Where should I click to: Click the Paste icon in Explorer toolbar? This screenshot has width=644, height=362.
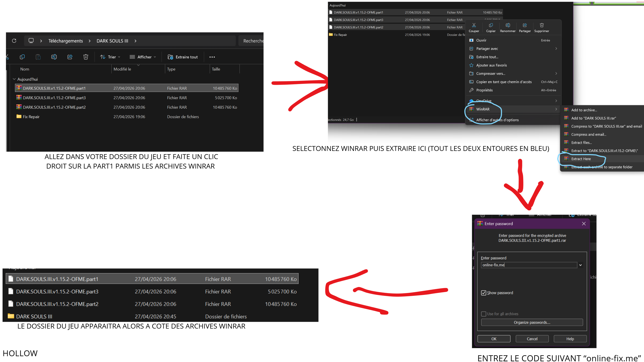click(38, 57)
